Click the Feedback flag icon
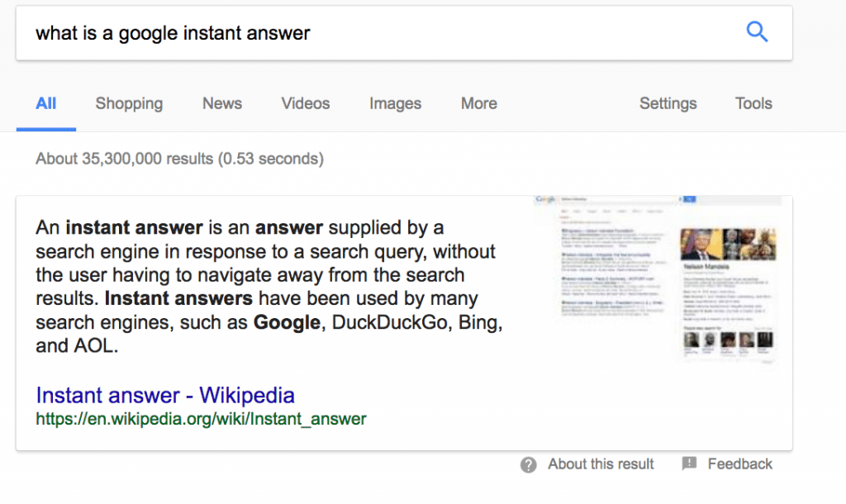Image resolution: width=846 pixels, height=504 pixels. (689, 464)
